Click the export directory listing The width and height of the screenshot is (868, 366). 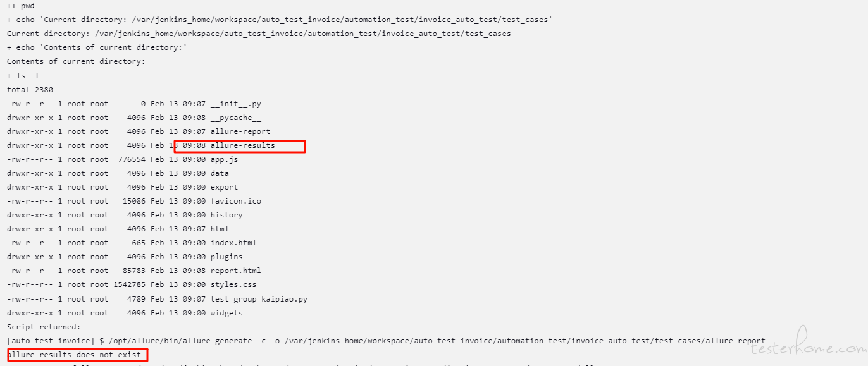coord(123,187)
